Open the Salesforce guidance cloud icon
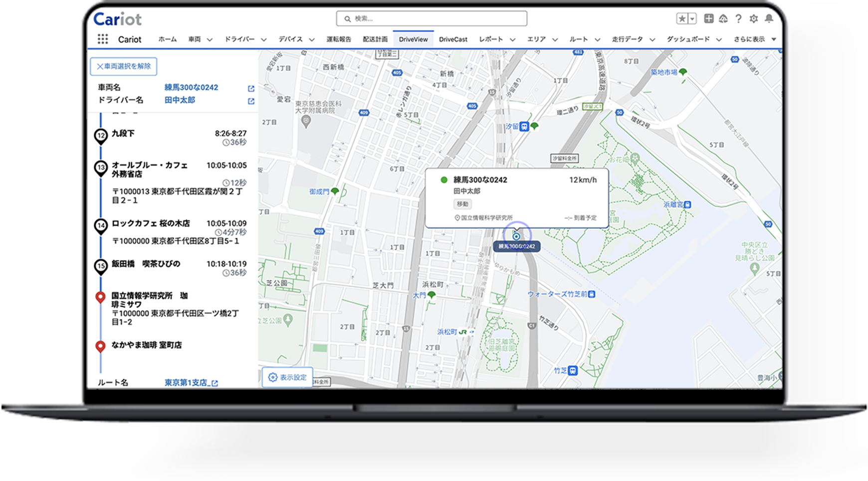 click(723, 18)
